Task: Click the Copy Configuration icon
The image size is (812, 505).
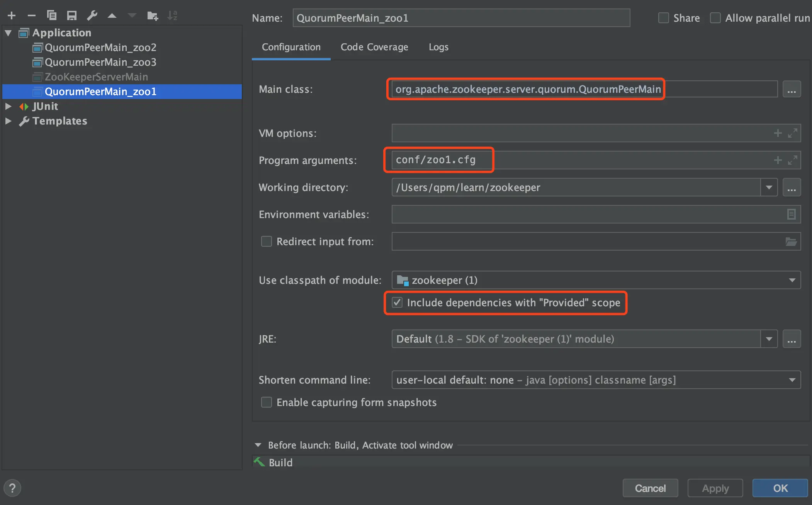Action: tap(52, 15)
